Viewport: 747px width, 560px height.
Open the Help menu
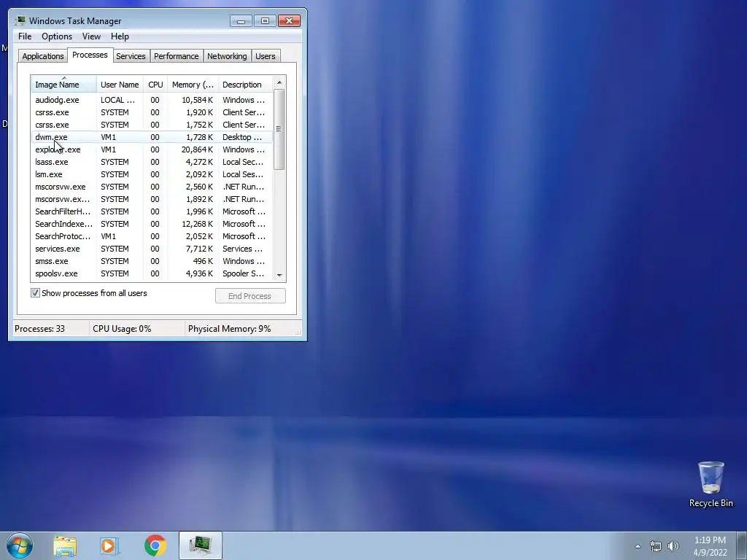120,36
